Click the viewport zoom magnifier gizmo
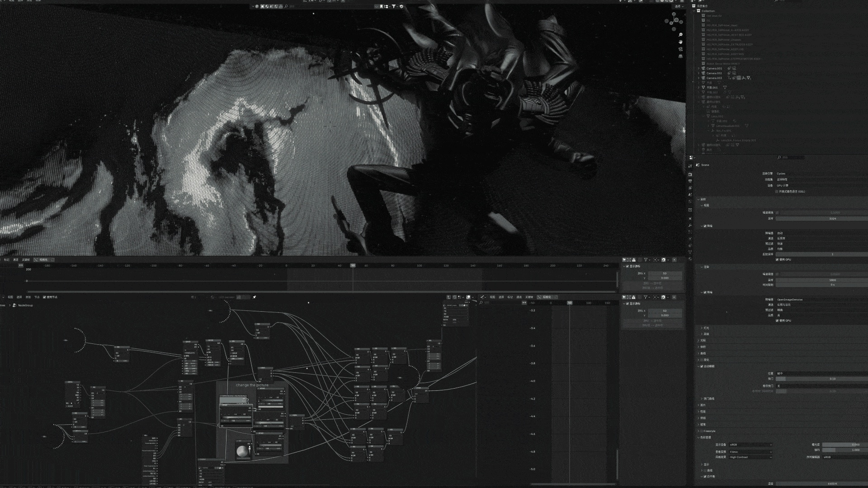The width and height of the screenshot is (868, 488). [680, 35]
